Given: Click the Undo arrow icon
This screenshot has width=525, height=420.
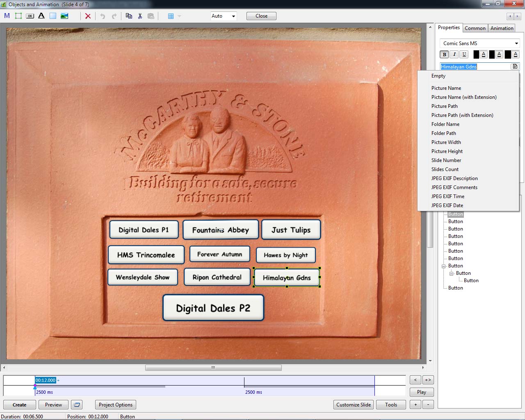Looking at the screenshot, I should 103,16.
